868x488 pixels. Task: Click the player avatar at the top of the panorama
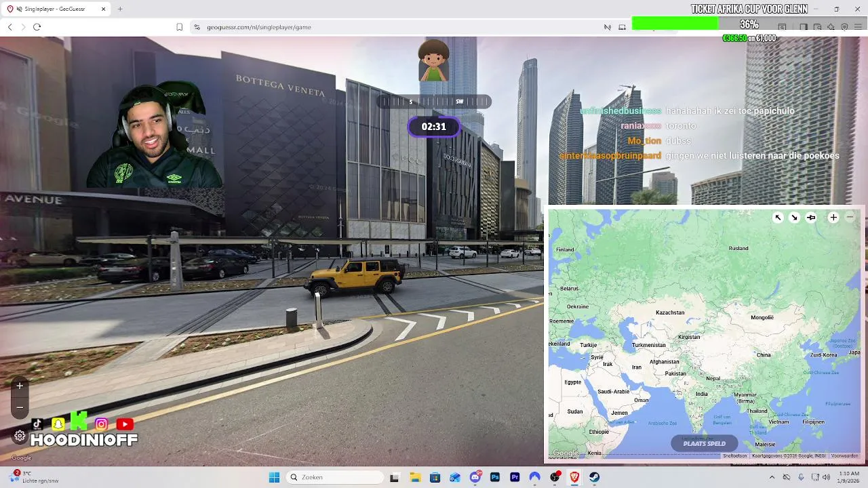(x=434, y=60)
